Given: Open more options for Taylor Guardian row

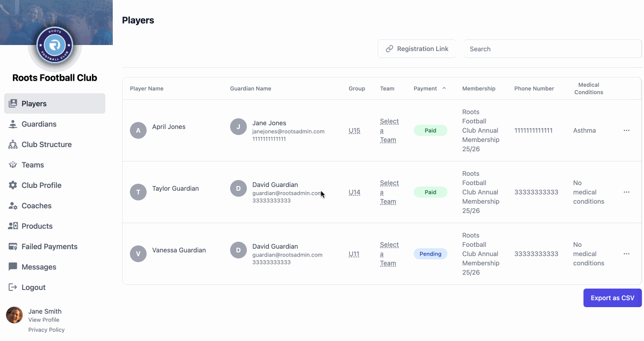Looking at the screenshot, I should click(x=626, y=192).
